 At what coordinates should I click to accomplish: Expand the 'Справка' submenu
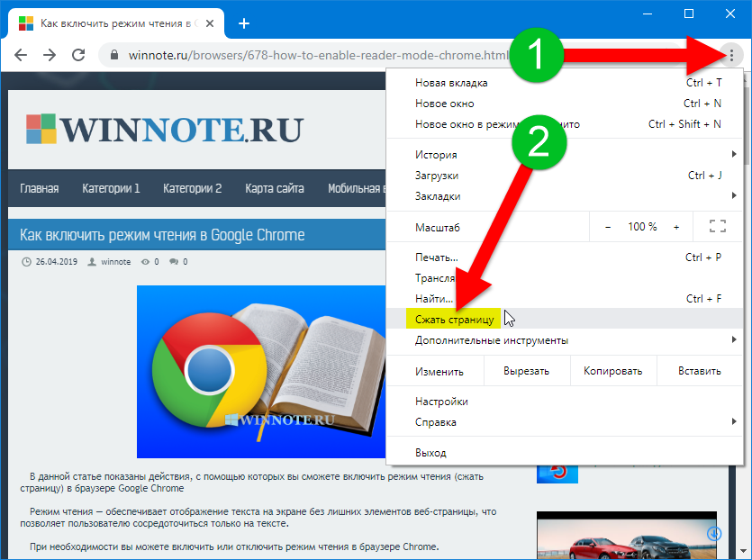pos(565,422)
